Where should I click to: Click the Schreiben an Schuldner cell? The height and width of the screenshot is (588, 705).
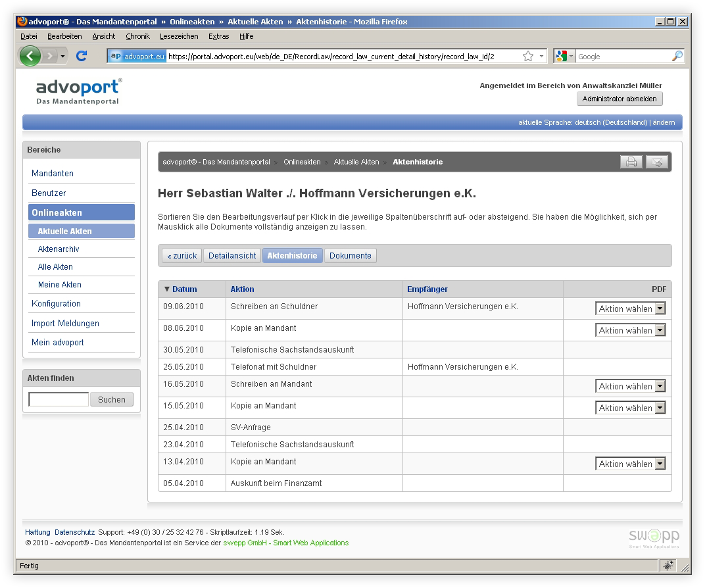[314, 308]
